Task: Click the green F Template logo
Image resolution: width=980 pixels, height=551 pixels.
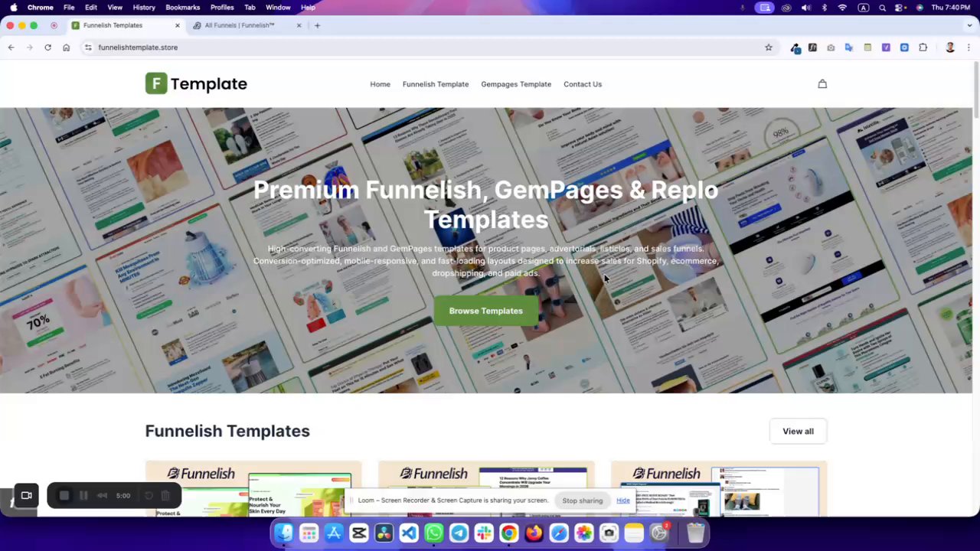Action: pos(196,83)
